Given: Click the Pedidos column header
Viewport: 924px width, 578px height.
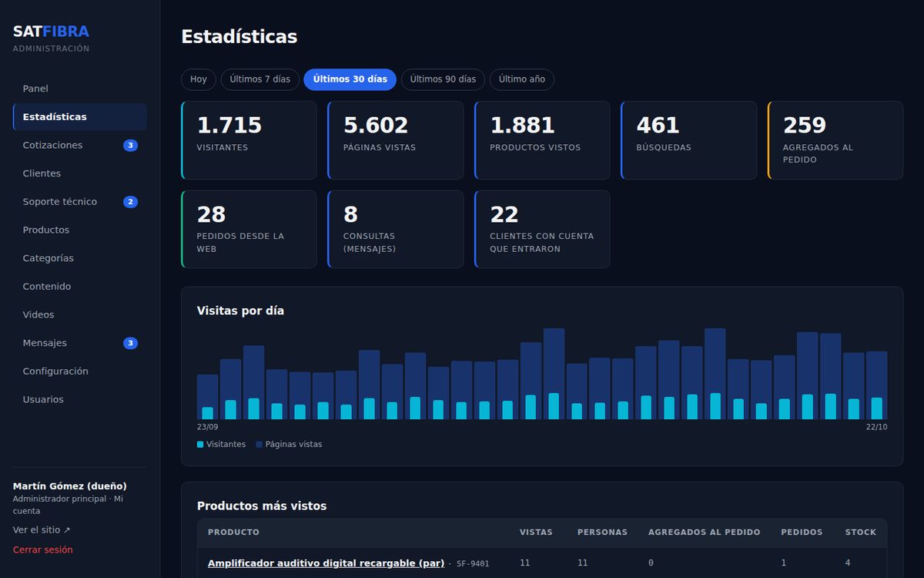Looking at the screenshot, I should 802,533.
